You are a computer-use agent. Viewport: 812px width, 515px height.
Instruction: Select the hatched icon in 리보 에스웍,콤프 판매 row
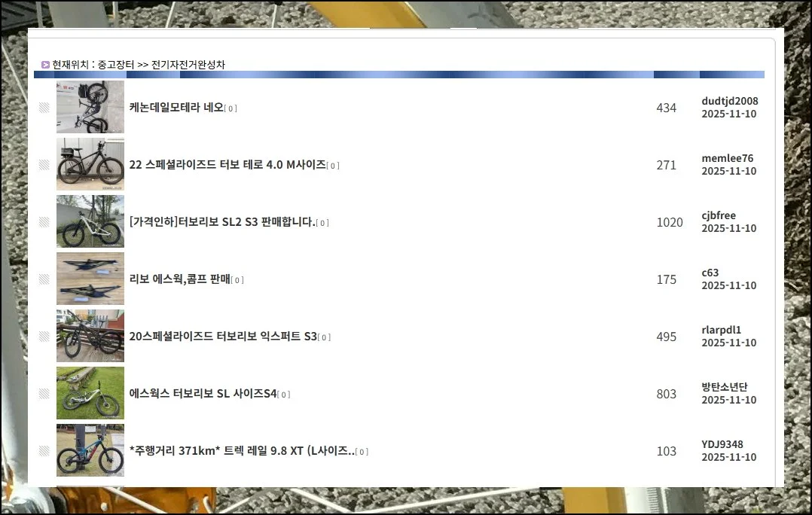coord(44,279)
